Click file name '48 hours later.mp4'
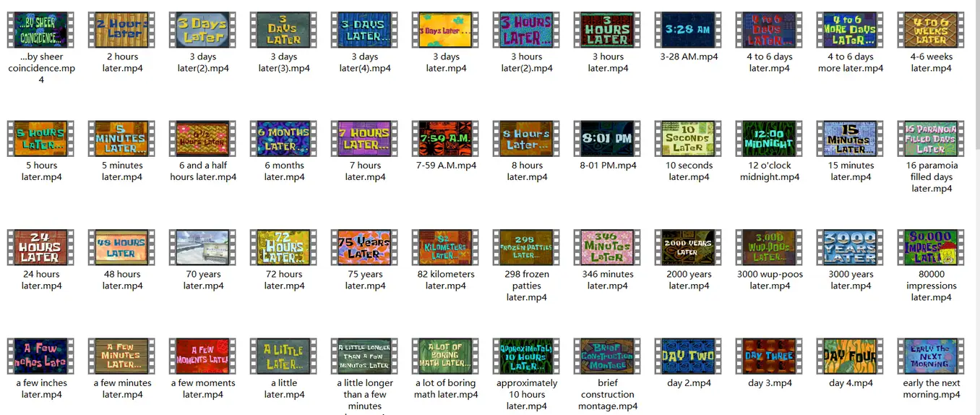This screenshot has width=980, height=415. tap(122, 280)
